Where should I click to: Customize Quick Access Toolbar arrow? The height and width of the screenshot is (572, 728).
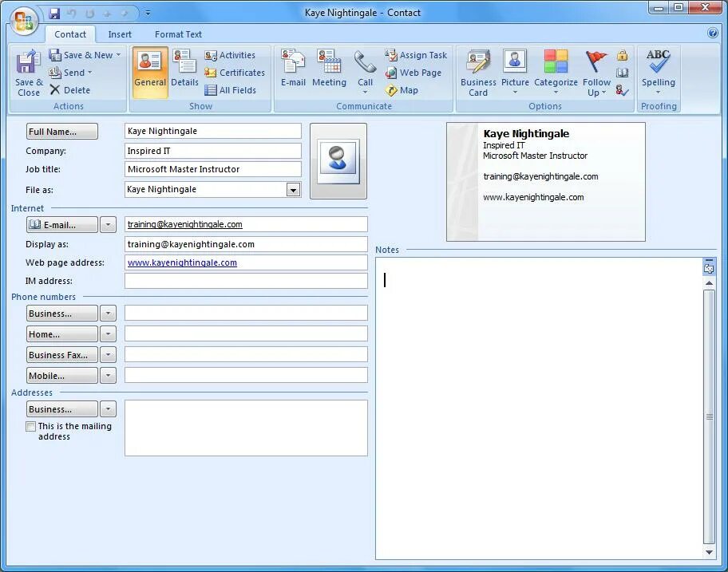coord(148,13)
